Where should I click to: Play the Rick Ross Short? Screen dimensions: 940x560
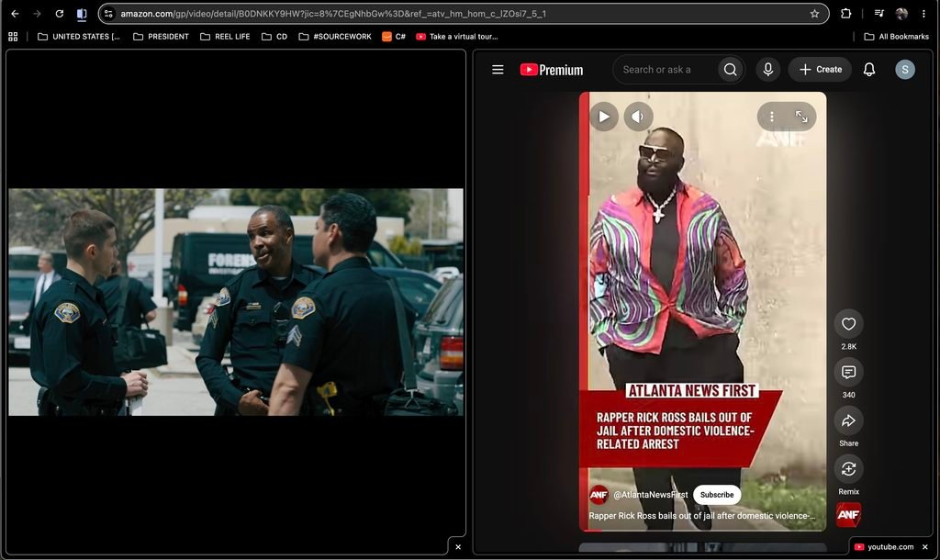(x=604, y=117)
